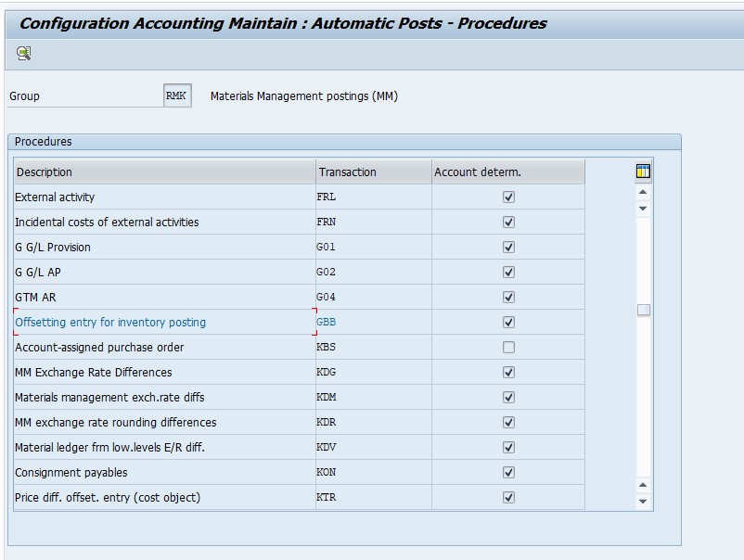Click the scrollbar thumb handle
This screenshot has width=744, height=560.
pos(644,310)
